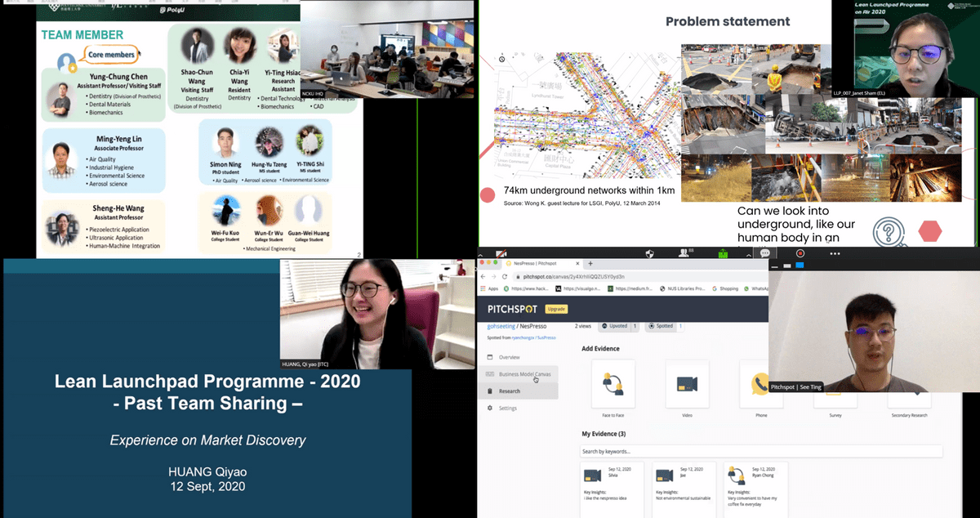Open the Zoom More three-dots menu

click(835, 253)
